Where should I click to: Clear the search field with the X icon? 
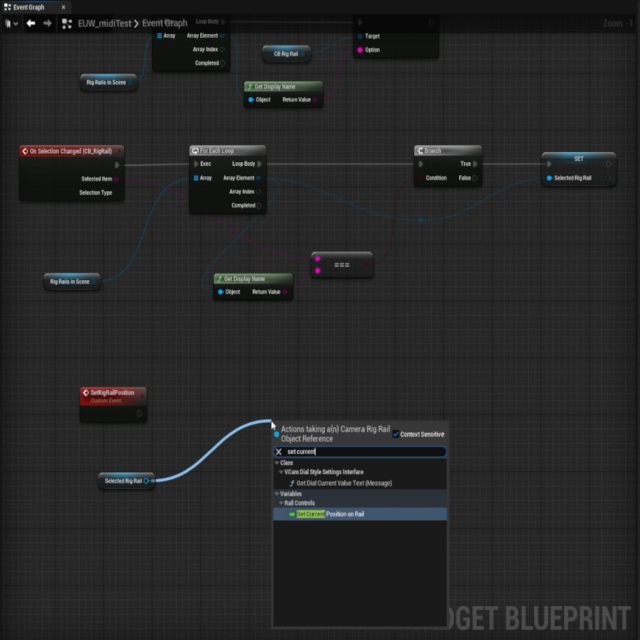tap(279, 451)
